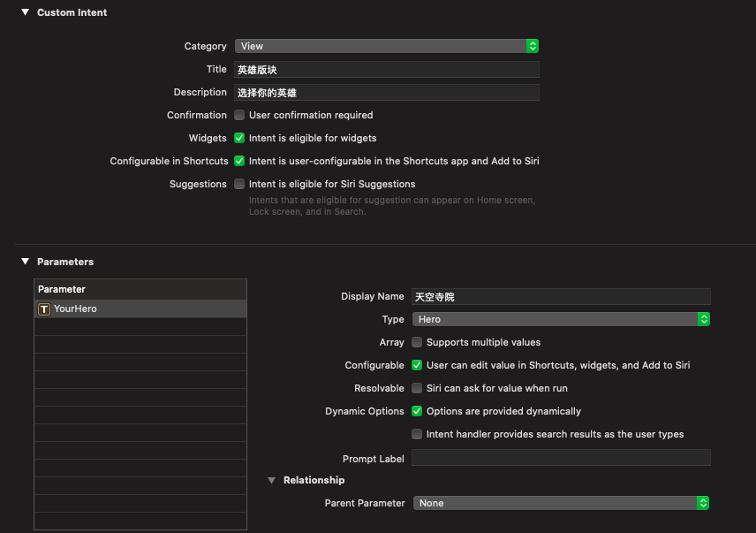
Task: Toggle Intent is user-configurable in Shortcuts checkbox
Action: pos(239,161)
